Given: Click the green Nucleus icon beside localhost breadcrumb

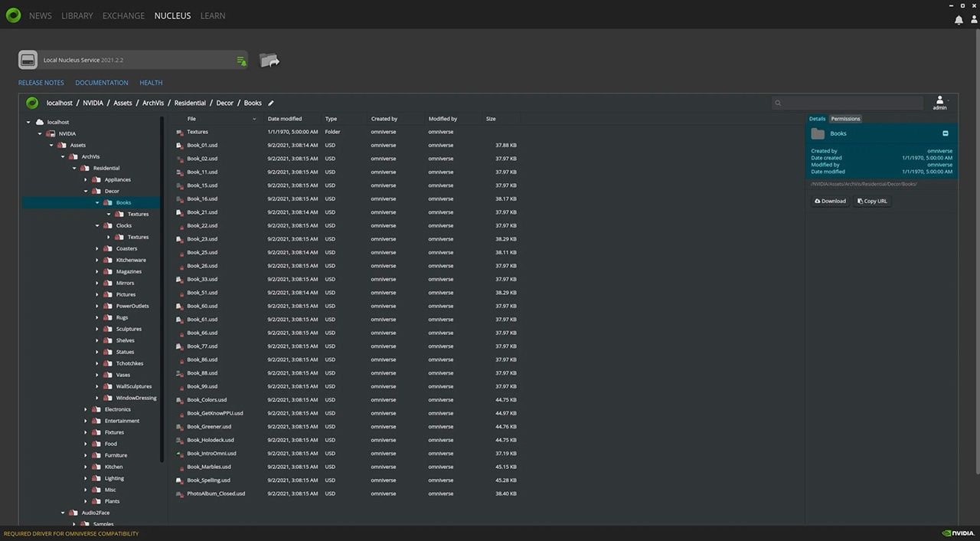Looking at the screenshot, I should click(32, 103).
